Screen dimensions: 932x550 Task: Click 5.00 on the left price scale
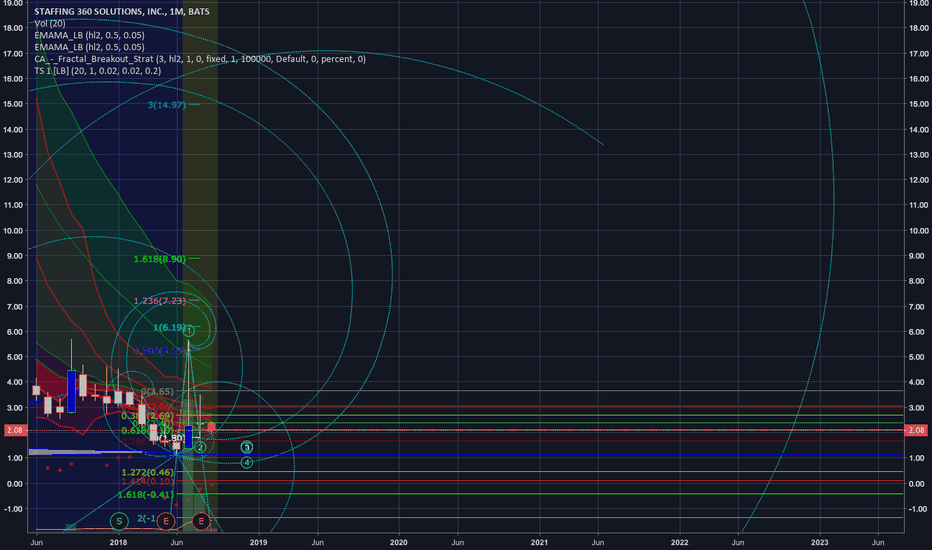pyautogui.click(x=15, y=357)
